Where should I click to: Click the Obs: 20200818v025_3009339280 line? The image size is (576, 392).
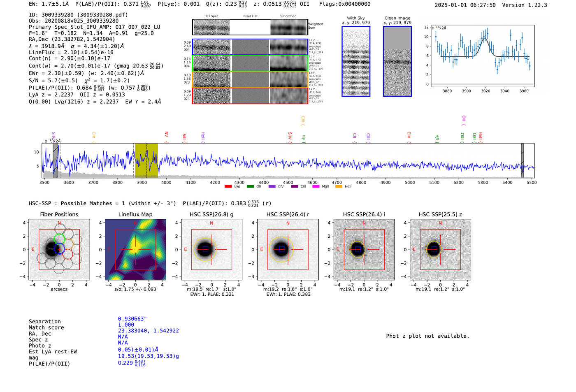point(74,21)
